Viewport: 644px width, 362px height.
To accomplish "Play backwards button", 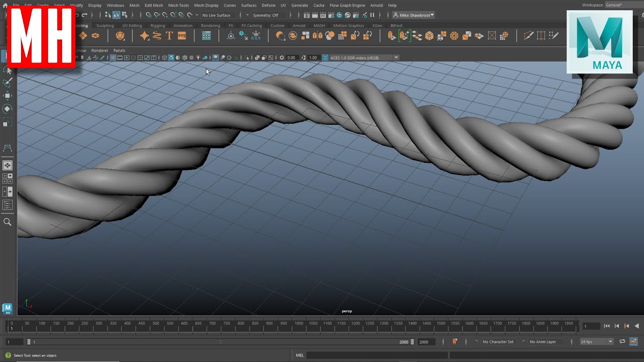I will point(637,326).
